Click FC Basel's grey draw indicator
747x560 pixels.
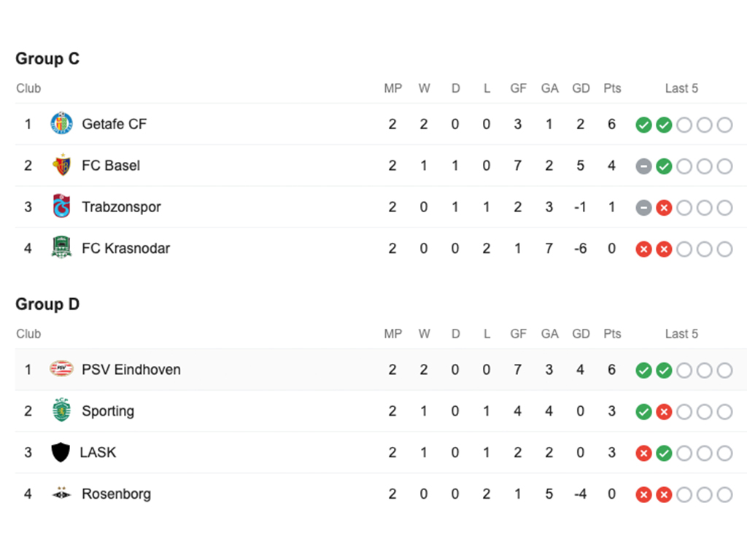pyautogui.click(x=643, y=166)
